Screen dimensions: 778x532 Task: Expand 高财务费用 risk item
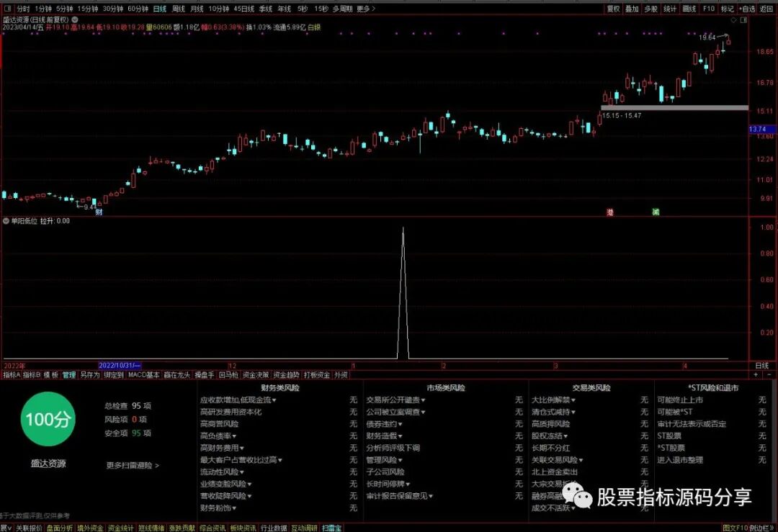coord(223,448)
